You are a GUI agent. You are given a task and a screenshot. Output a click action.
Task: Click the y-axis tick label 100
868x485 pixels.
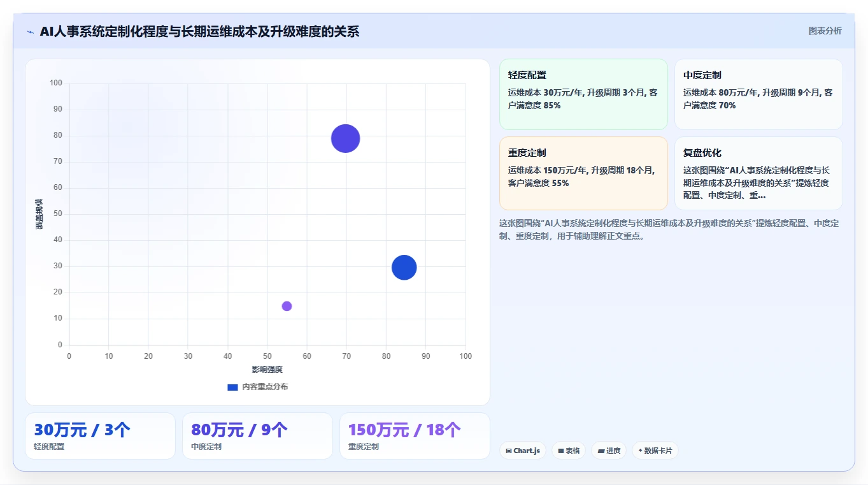pyautogui.click(x=56, y=83)
